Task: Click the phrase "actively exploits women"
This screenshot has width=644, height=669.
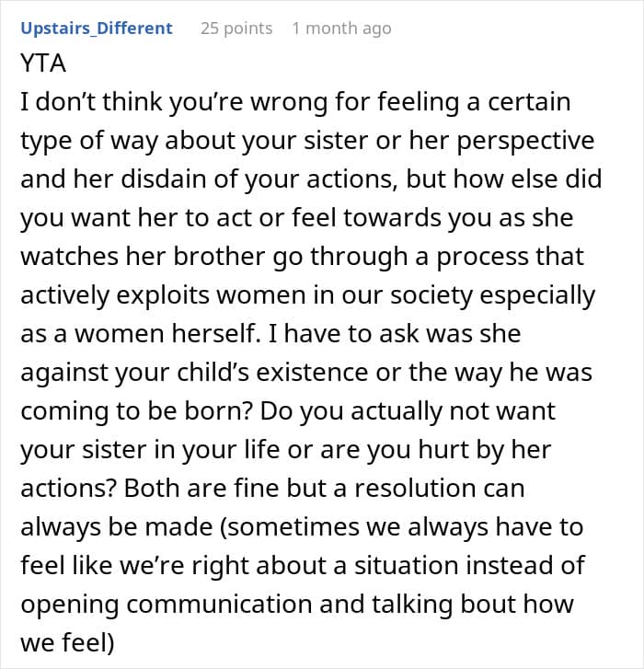Action: click(x=163, y=295)
